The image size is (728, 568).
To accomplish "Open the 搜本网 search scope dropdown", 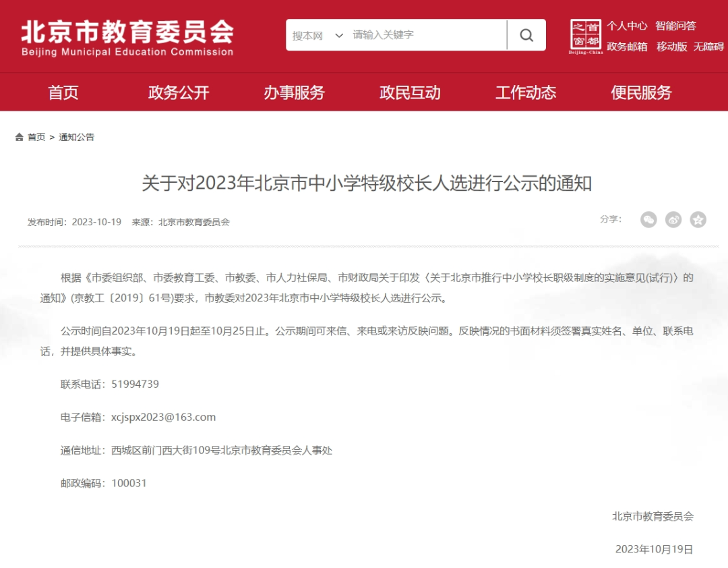I will 317,35.
